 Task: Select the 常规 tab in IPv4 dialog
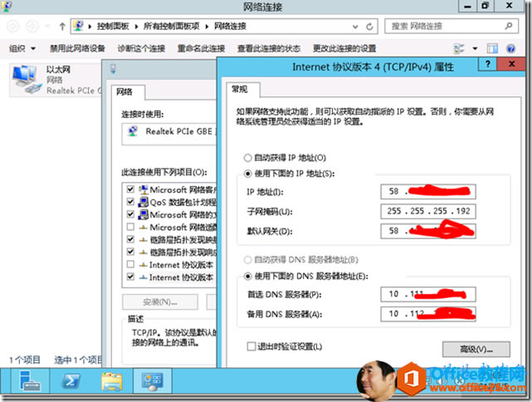242,90
